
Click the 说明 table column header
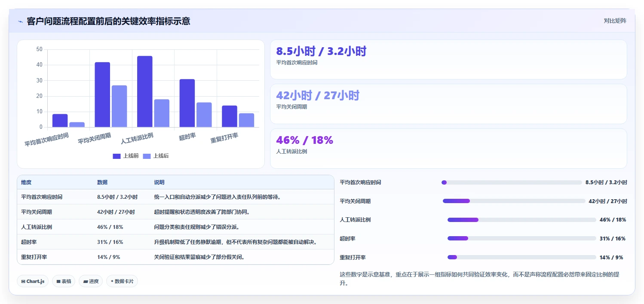tap(159, 182)
